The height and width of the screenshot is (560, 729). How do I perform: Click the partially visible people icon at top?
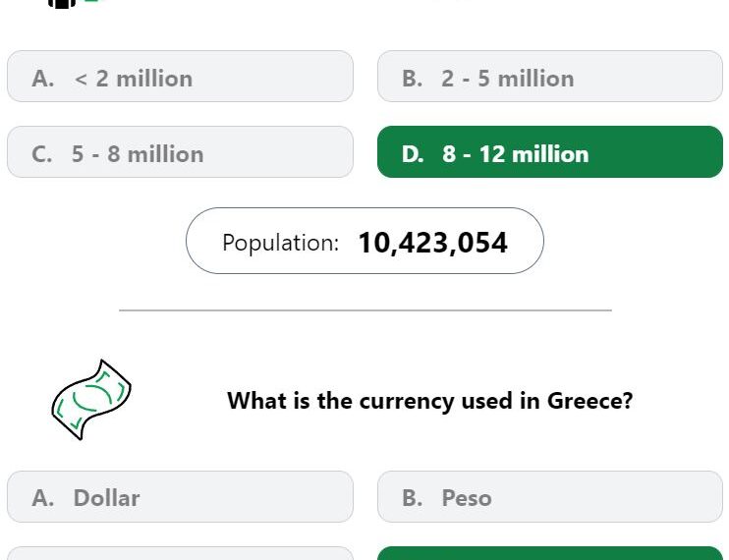[x=62, y=4]
